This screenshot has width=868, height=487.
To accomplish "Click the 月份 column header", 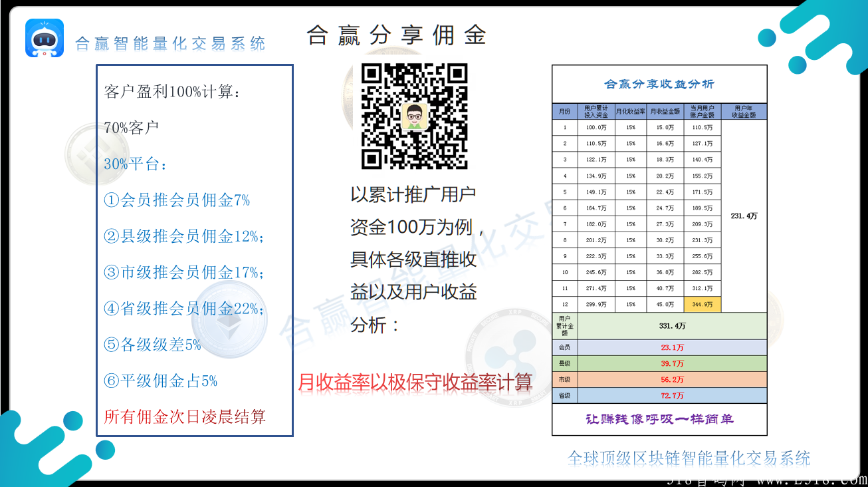I will point(565,111).
